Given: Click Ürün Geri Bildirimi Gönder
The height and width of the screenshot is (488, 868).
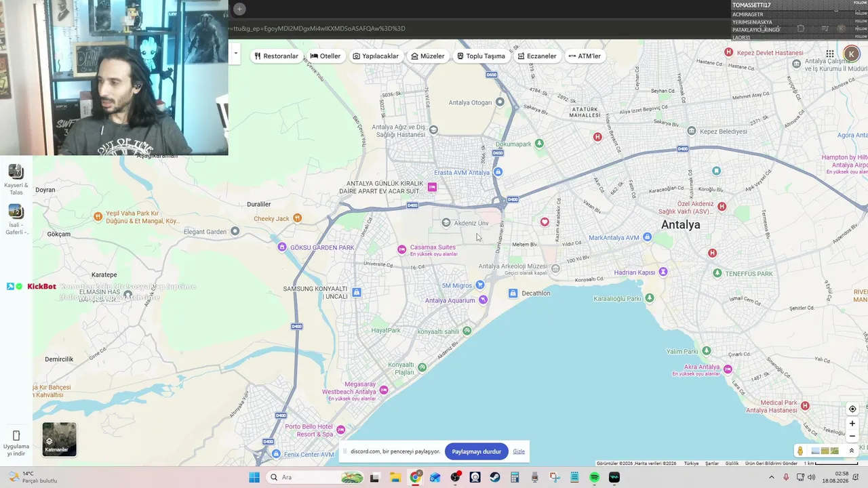Looking at the screenshot, I should (x=771, y=464).
